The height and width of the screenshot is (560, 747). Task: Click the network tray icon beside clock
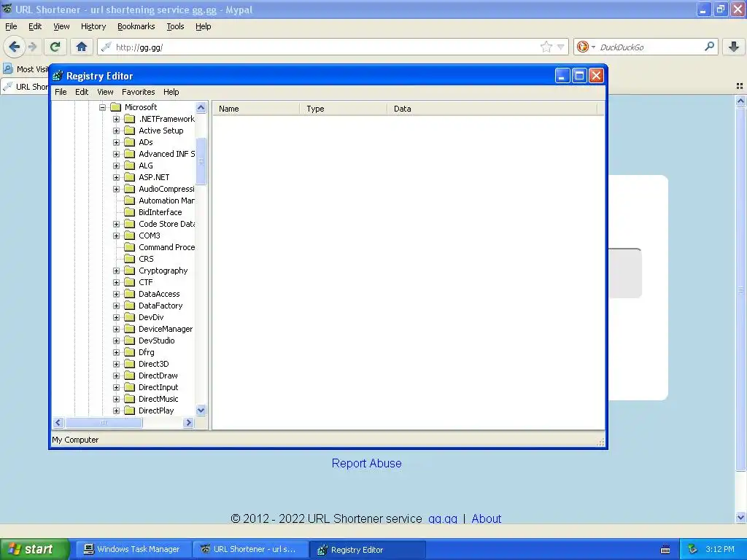pos(693,549)
